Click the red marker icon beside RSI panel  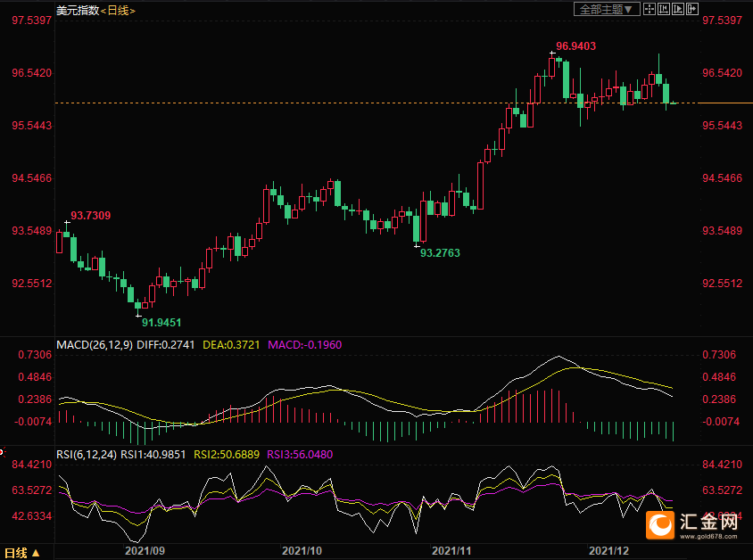pos(2,451)
